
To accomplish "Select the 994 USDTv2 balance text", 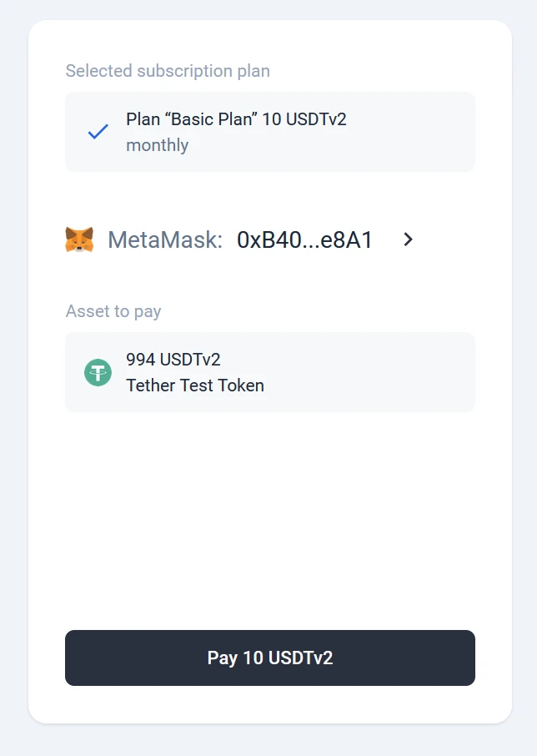I will (173, 360).
